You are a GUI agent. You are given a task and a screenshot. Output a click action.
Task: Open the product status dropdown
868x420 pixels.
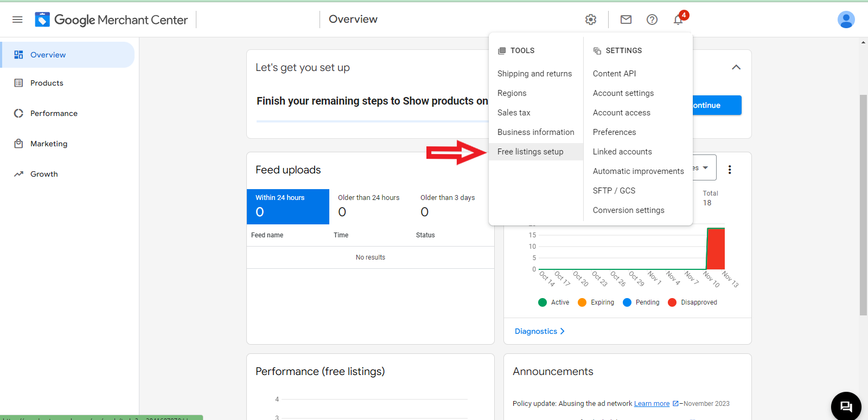[704, 167]
